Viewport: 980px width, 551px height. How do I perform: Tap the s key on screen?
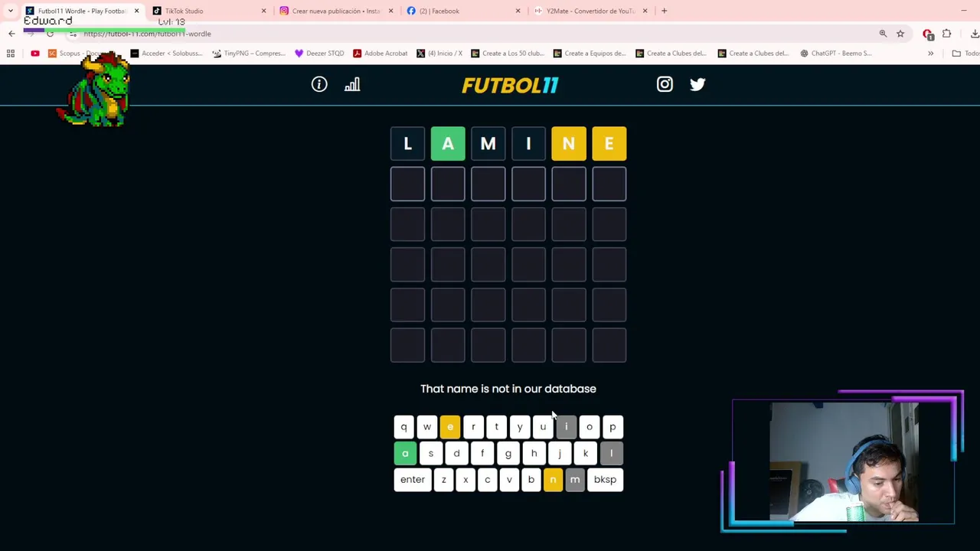[430, 453]
